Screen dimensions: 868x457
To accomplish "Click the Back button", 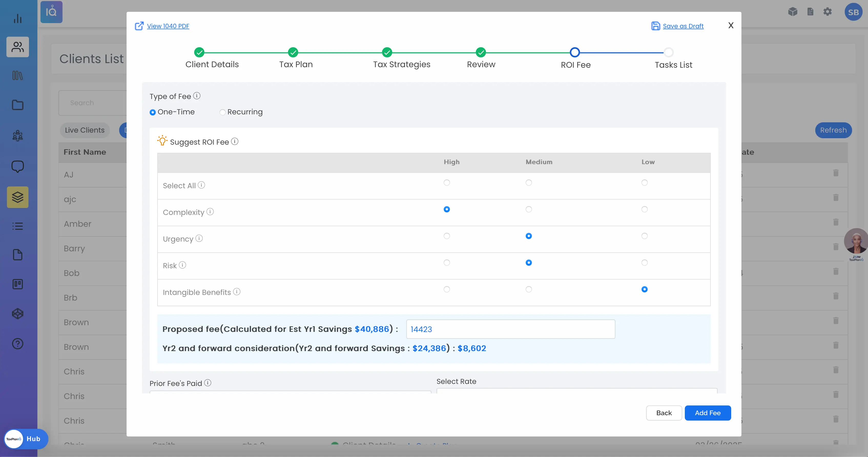I will pos(664,413).
